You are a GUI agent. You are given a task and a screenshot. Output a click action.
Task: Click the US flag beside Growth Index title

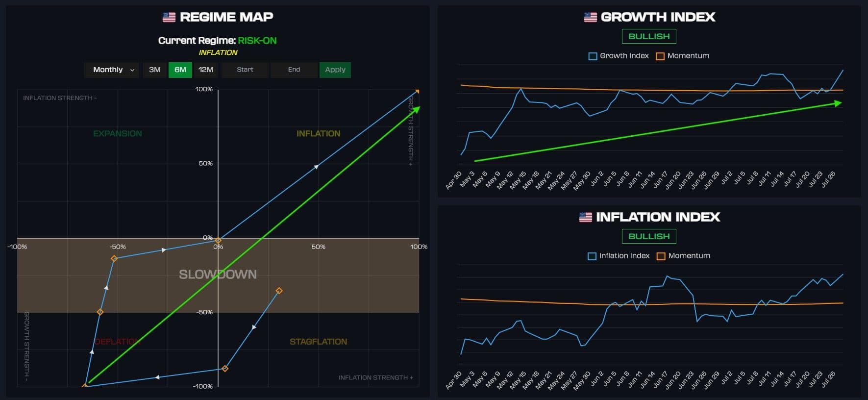tap(590, 17)
